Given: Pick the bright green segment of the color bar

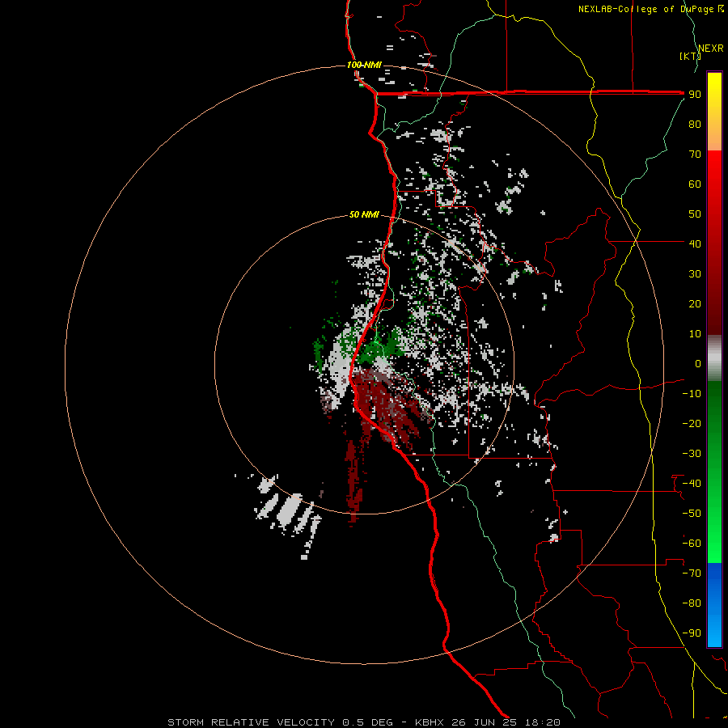Looking at the screenshot, I should (x=714, y=525).
